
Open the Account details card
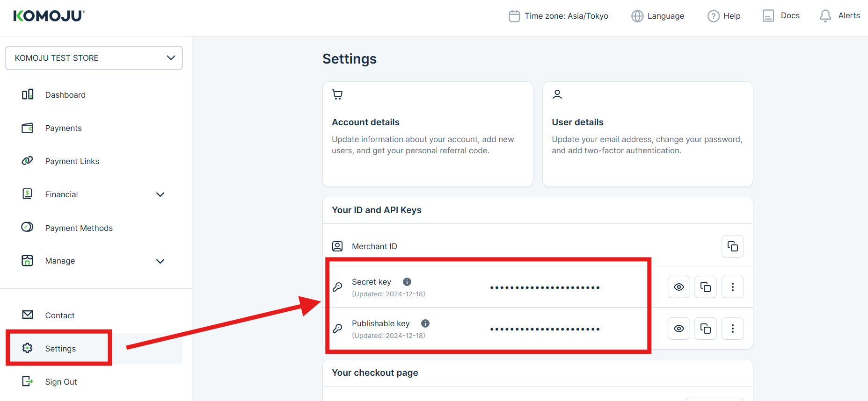pos(427,134)
